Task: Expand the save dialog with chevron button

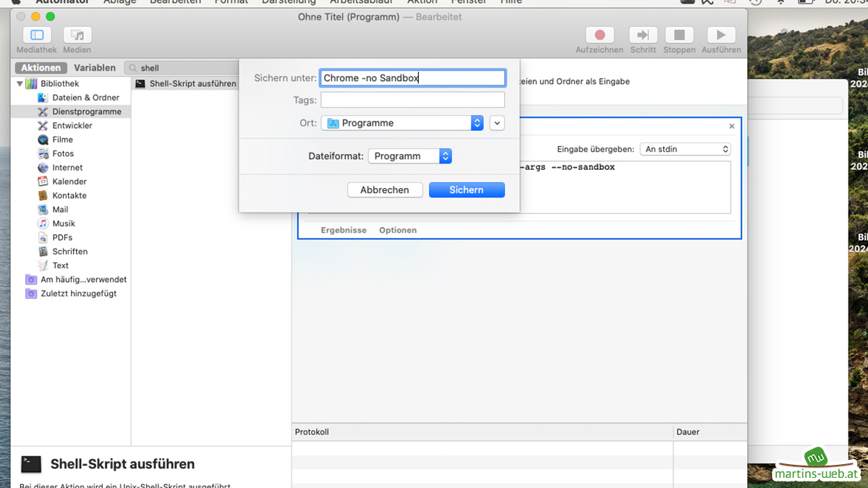Action: pos(496,123)
